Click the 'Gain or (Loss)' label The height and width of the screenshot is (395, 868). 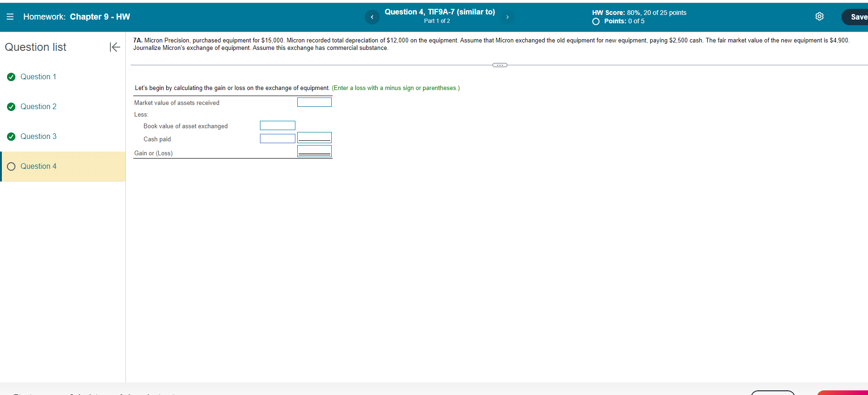point(153,153)
